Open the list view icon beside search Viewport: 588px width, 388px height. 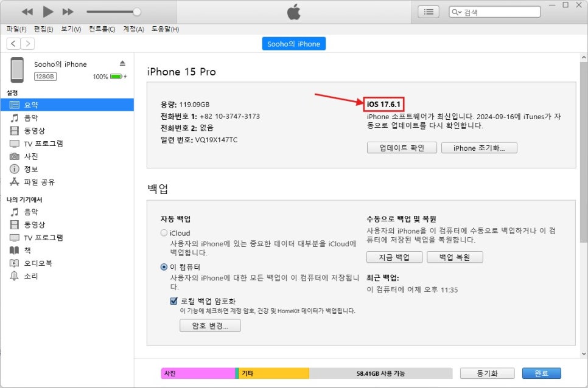tap(429, 12)
